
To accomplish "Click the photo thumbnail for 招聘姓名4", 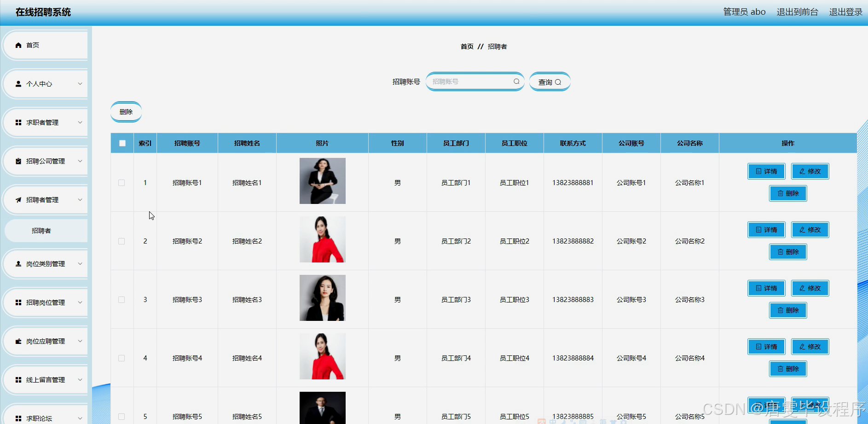I will tap(323, 356).
